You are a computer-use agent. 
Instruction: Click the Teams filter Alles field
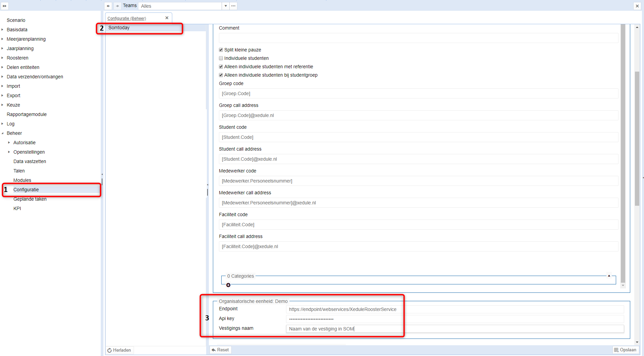pyautogui.click(x=180, y=6)
